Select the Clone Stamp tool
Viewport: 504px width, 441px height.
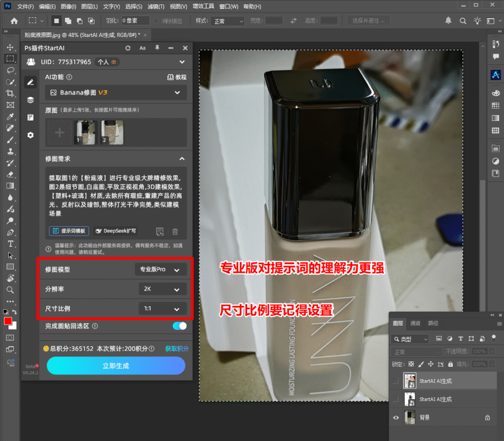[10, 151]
